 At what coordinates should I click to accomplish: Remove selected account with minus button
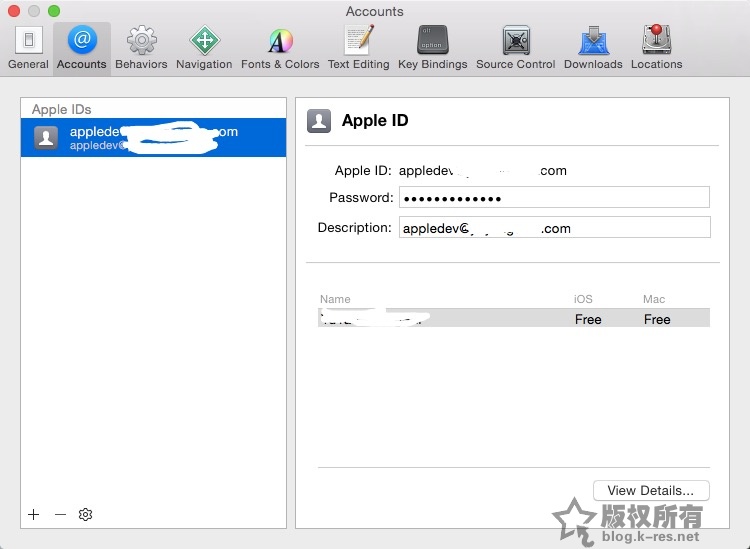click(60, 515)
